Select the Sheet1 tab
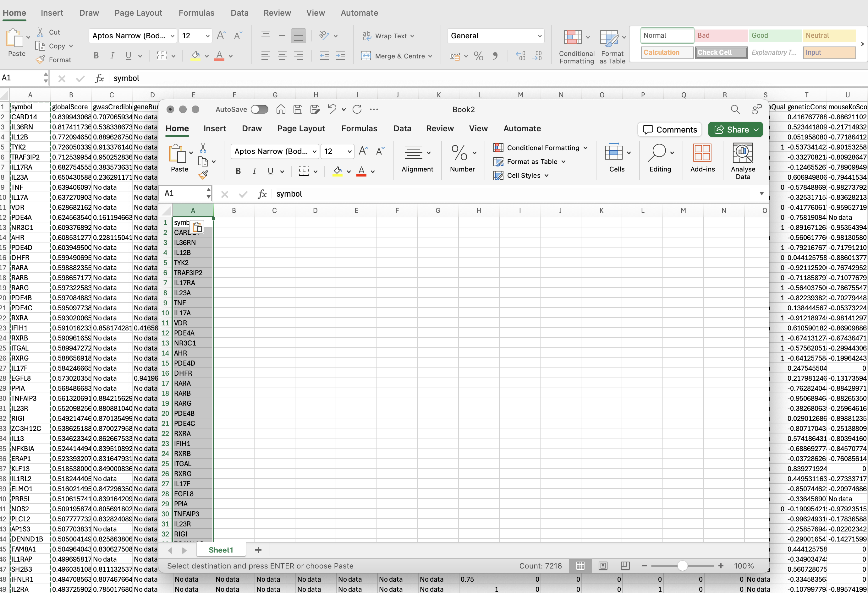Screen dimensions: 868x593 click(220, 550)
